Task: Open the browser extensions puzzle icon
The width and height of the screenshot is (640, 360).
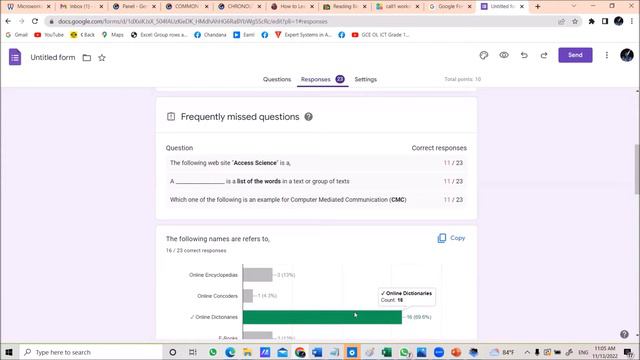Action: point(591,21)
